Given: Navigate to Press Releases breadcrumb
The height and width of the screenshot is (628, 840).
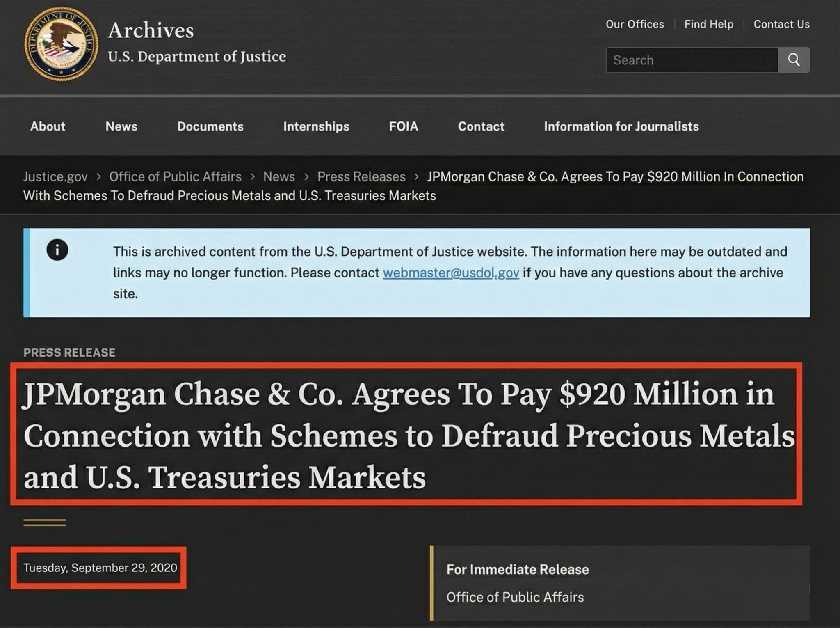Looking at the screenshot, I should [x=361, y=176].
